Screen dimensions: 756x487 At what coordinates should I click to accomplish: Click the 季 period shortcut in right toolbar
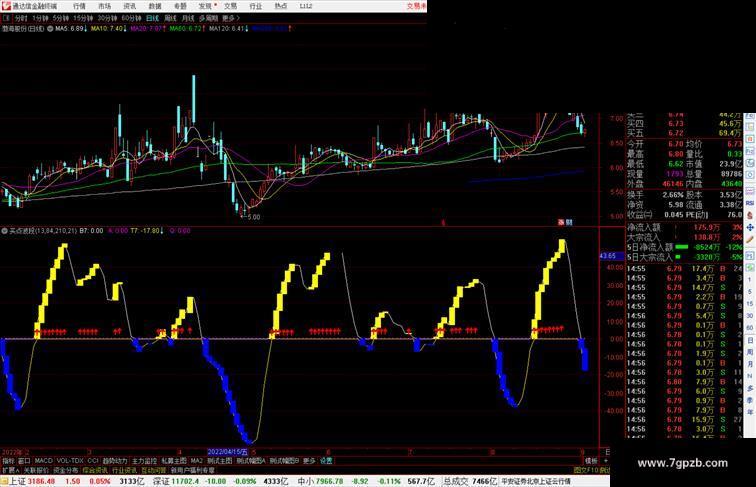click(x=750, y=400)
